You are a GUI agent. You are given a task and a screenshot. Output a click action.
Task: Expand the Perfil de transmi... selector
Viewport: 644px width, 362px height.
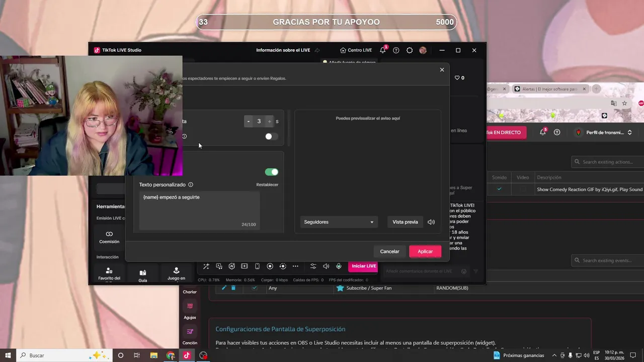coord(604,132)
